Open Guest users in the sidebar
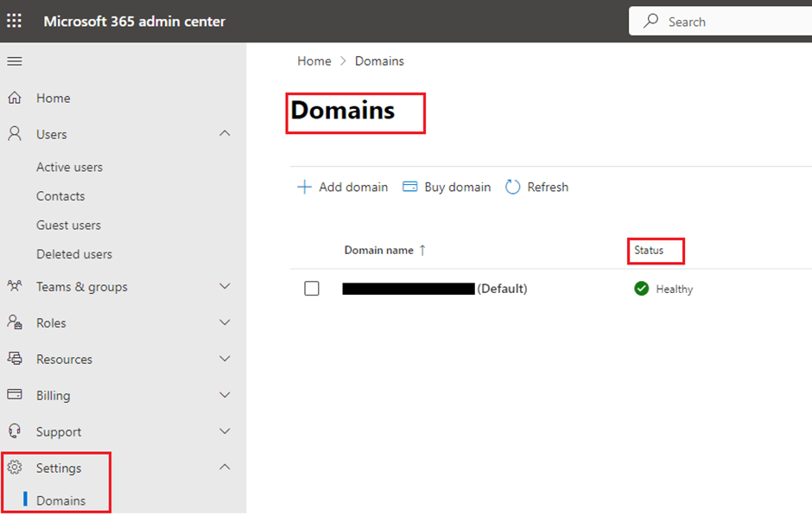Image resolution: width=812 pixels, height=516 pixels. click(x=68, y=226)
